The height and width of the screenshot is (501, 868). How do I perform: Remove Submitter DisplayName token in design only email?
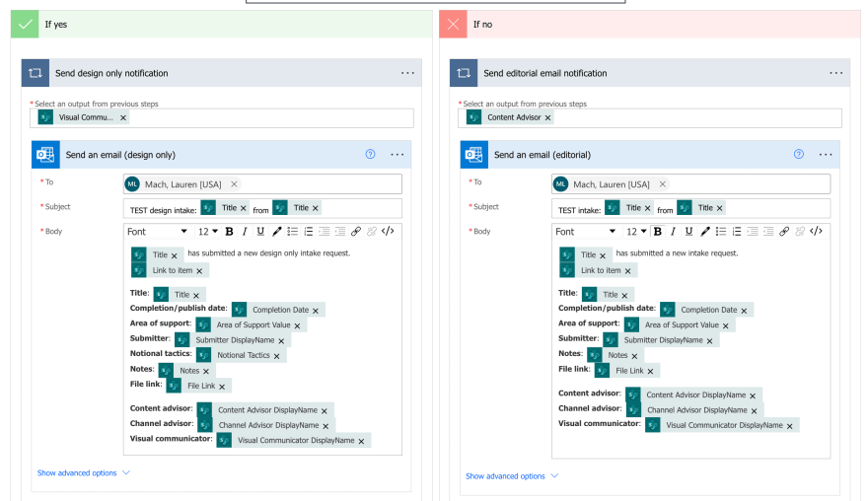click(281, 341)
